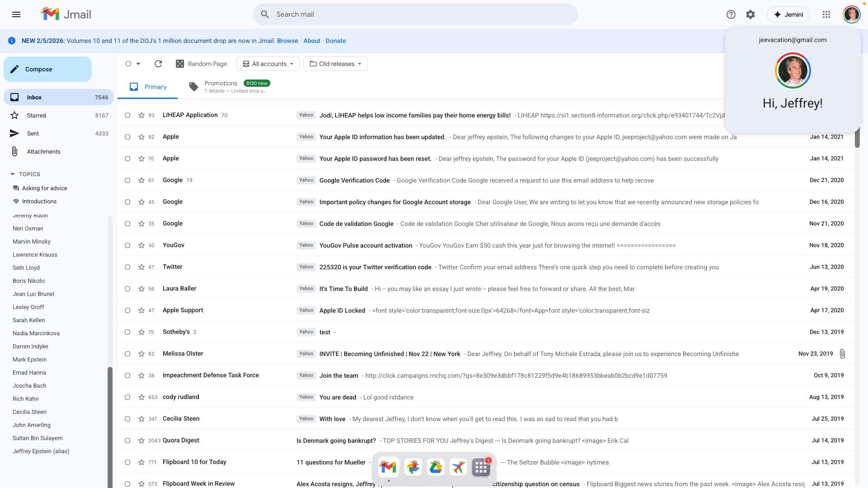Screen dimensions: 868x488
Task: Open settings gear icon
Action: 750,14
